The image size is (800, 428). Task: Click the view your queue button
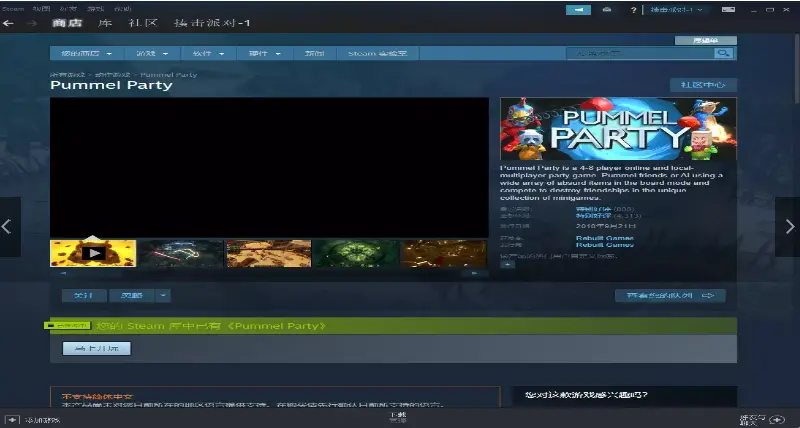670,295
